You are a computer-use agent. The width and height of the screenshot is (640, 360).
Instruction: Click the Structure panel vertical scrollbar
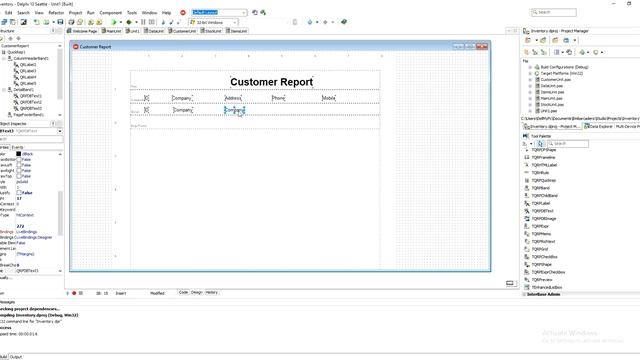(60, 74)
